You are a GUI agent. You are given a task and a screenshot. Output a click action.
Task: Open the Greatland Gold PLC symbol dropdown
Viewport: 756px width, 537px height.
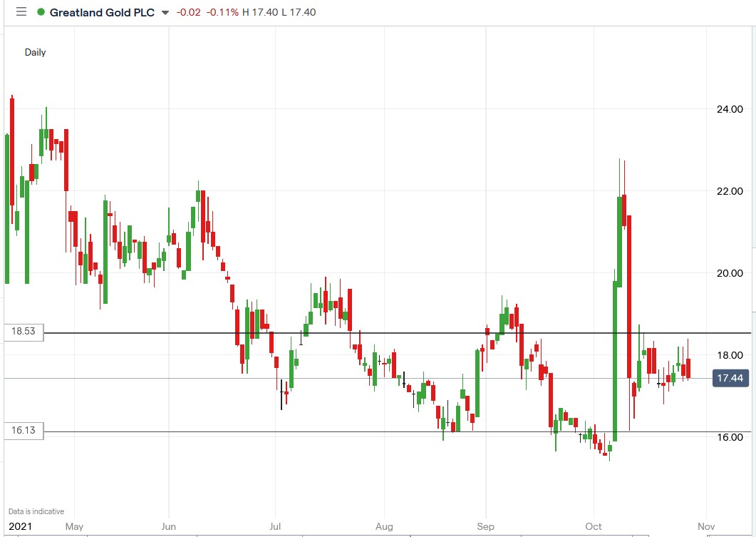pos(165,12)
